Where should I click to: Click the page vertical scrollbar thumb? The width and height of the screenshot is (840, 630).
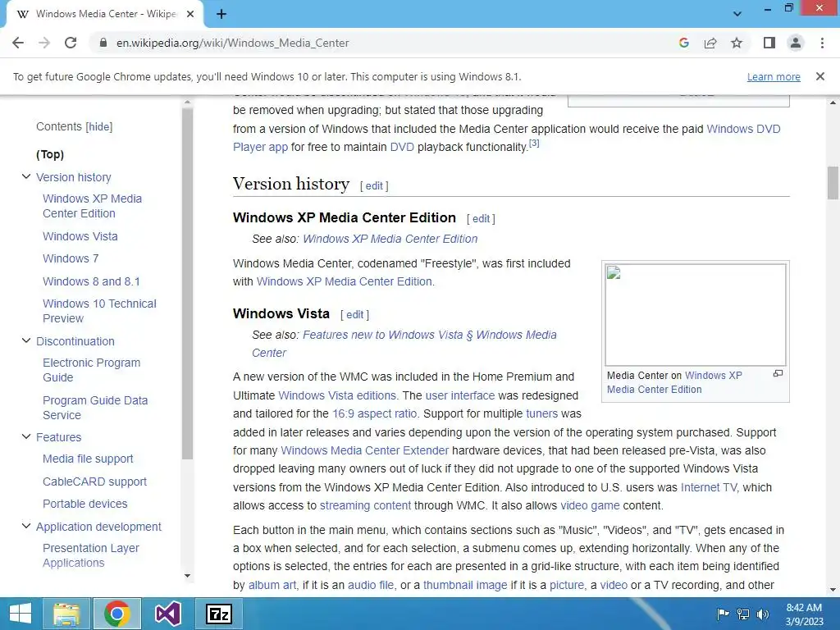pos(833,183)
